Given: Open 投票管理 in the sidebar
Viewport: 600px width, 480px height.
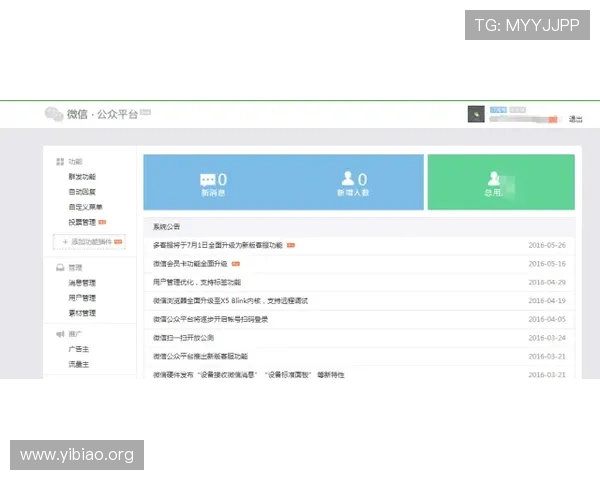Looking at the screenshot, I should (82, 222).
